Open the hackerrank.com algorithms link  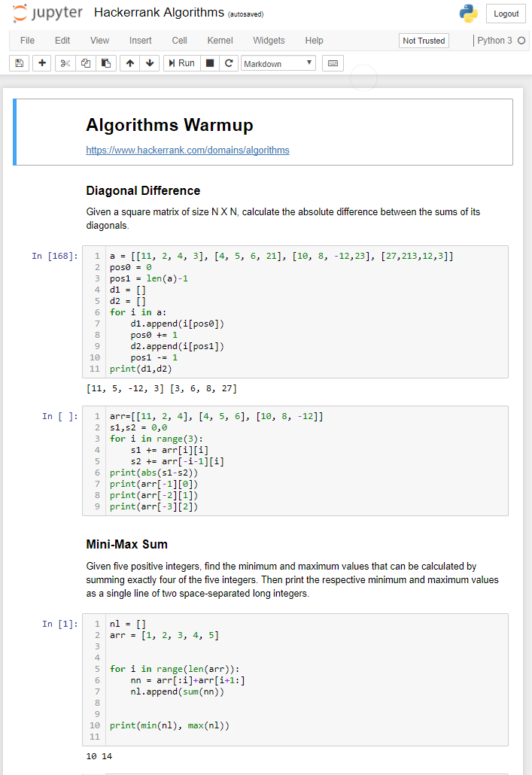point(187,150)
